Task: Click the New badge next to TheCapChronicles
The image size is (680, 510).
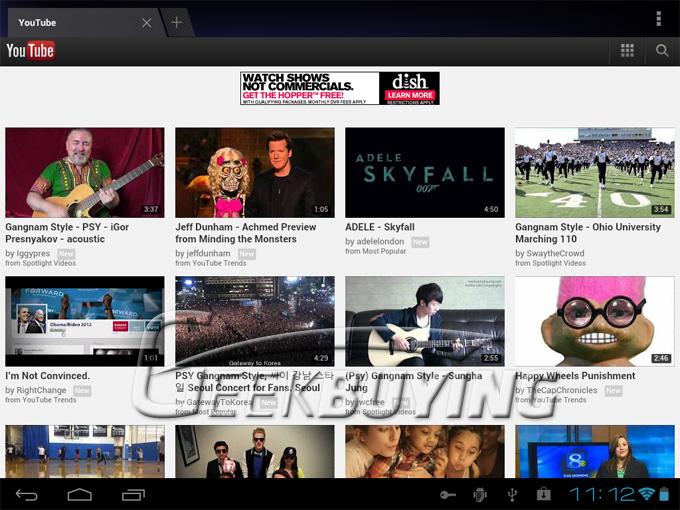Action: [x=613, y=391]
